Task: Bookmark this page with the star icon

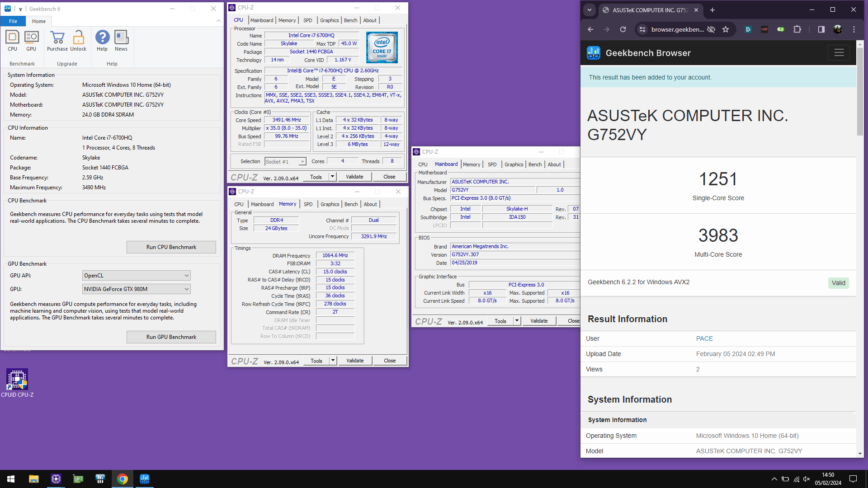Action: [x=726, y=29]
